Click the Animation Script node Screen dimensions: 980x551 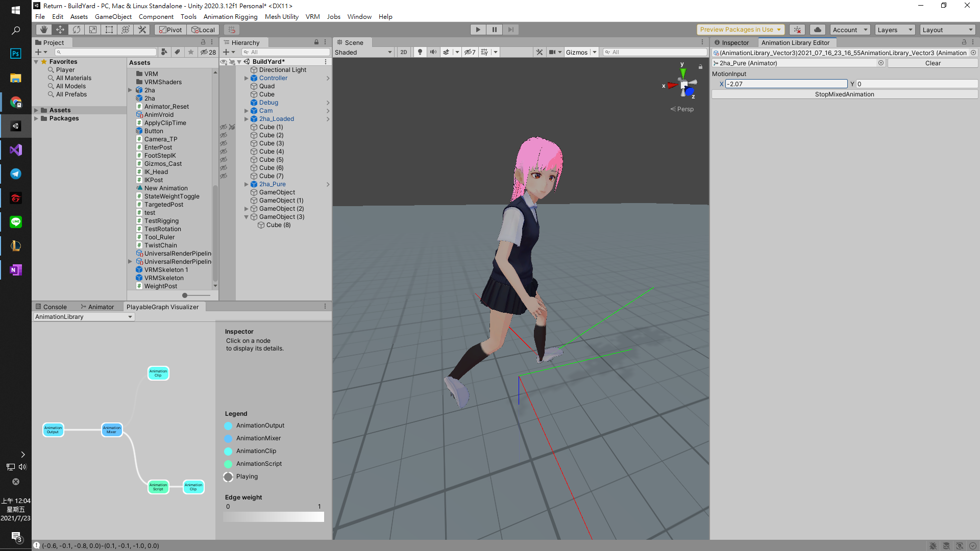[x=158, y=487]
